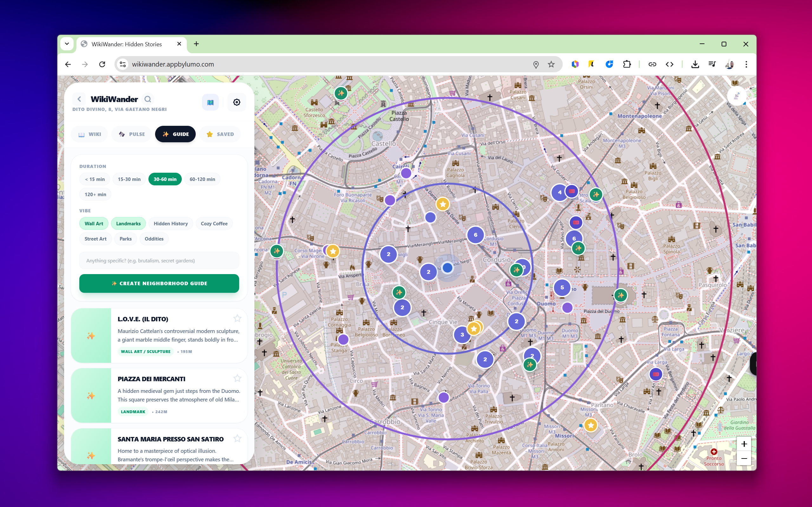Click the map view icon button
Viewport: 812px width, 507px height.
tap(210, 102)
